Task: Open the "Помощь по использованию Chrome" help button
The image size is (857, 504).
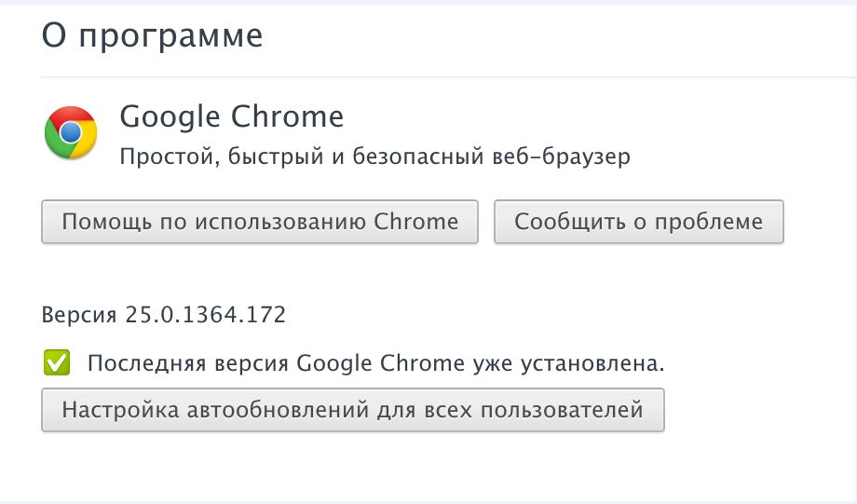Action: (x=260, y=222)
